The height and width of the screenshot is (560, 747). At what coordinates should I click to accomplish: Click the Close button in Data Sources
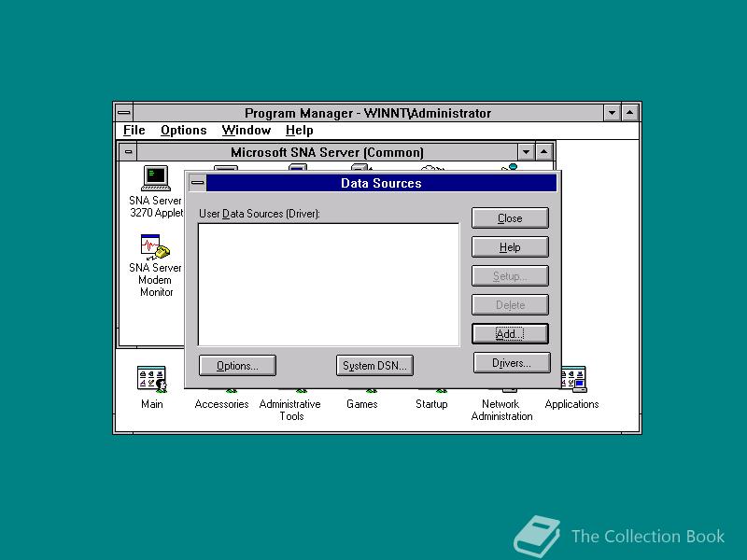click(510, 218)
